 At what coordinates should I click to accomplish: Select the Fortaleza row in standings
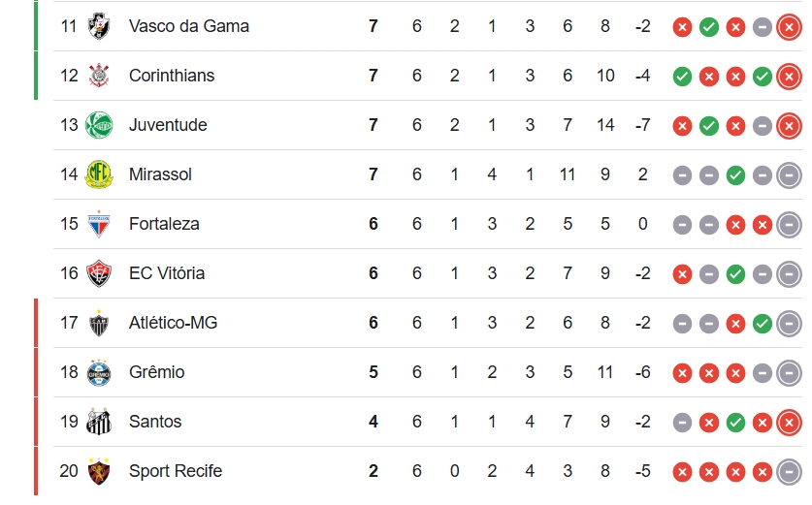click(x=428, y=224)
